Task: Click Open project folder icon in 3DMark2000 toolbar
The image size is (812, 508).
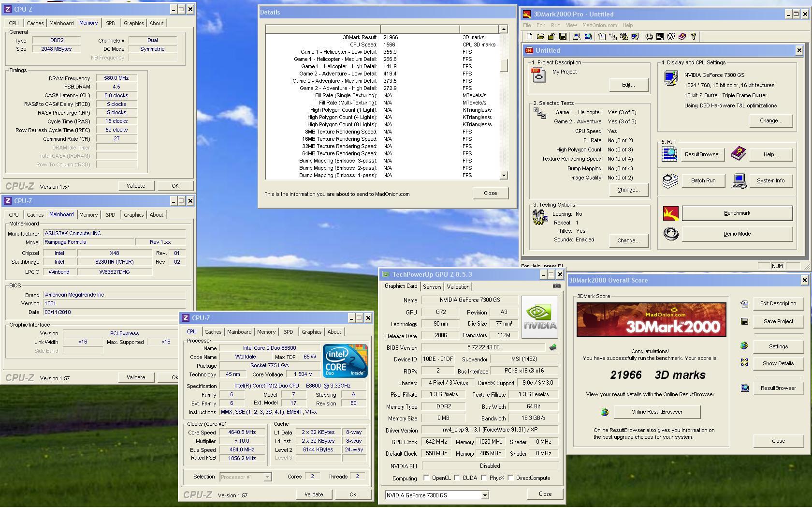Action: tap(540, 36)
